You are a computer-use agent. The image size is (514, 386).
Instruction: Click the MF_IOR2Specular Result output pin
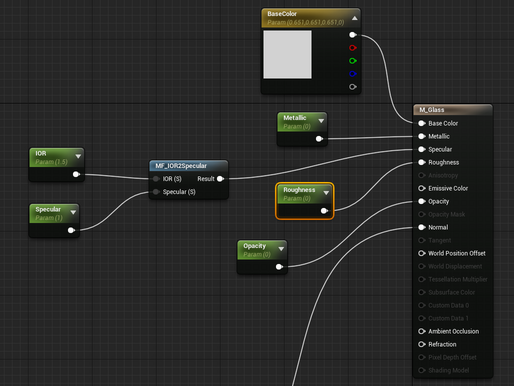point(220,179)
